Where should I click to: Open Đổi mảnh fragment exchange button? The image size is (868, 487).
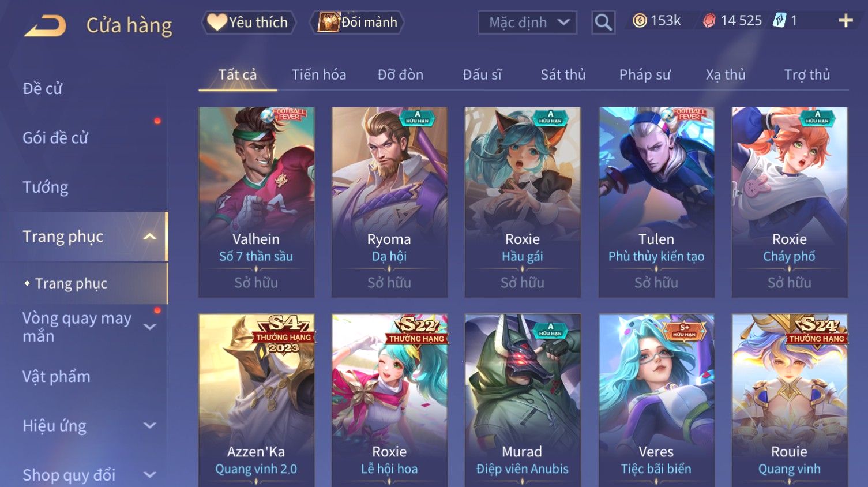(x=358, y=23)
